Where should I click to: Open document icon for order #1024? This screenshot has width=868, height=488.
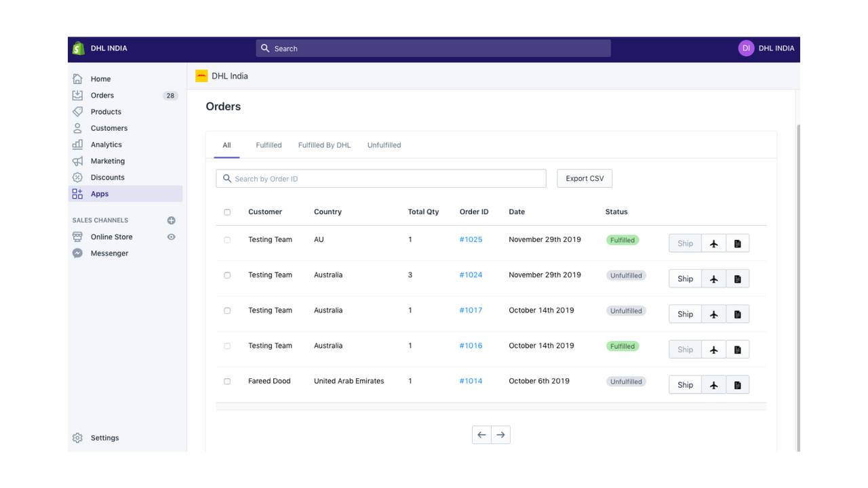tap(738, 279)
